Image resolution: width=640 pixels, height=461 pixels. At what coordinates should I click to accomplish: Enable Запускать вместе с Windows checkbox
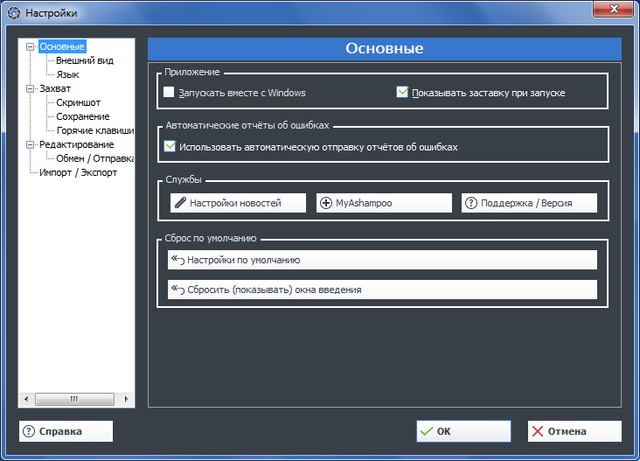169,93
